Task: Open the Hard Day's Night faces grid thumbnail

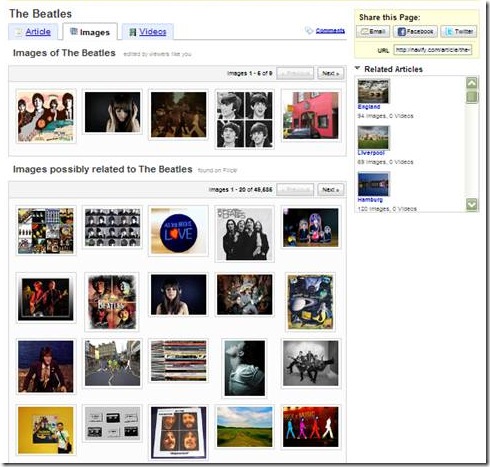Action: [112, 227]
